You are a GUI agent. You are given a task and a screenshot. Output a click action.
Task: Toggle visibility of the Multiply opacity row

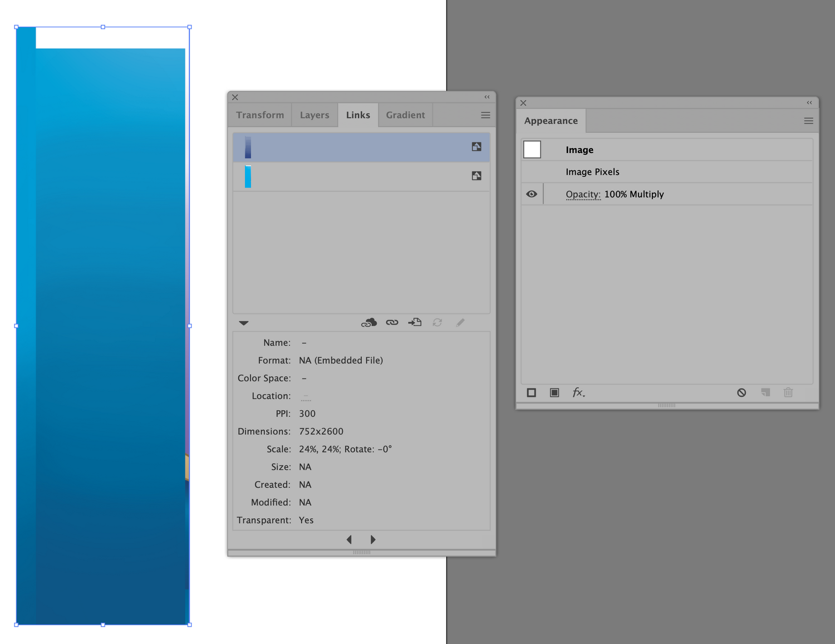click(x=531, y=194)
